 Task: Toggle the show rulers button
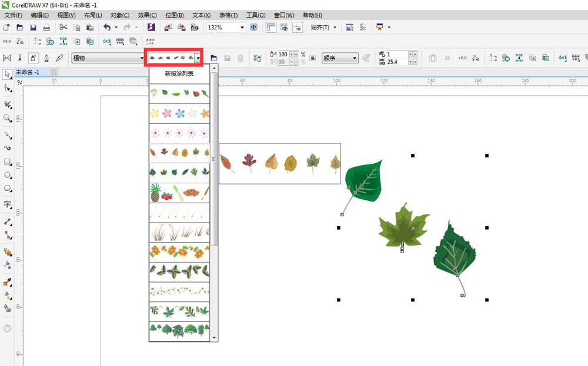click(x=271, y=27)
